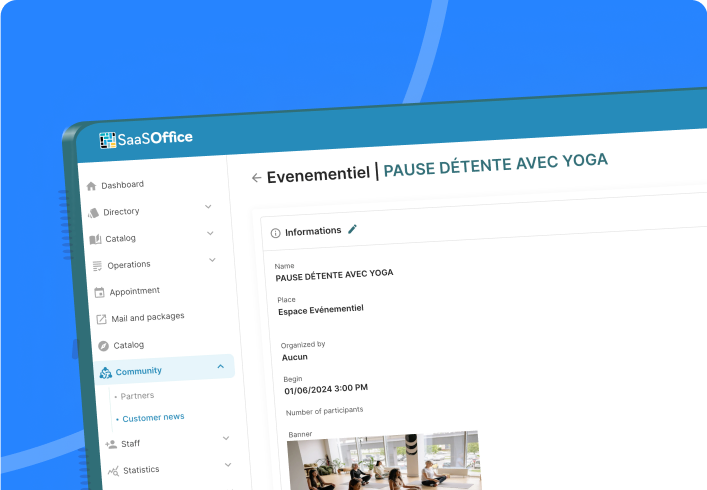Open the Directory menu item
This screenshot has height=490, width=707.
(x=121, y=211)
